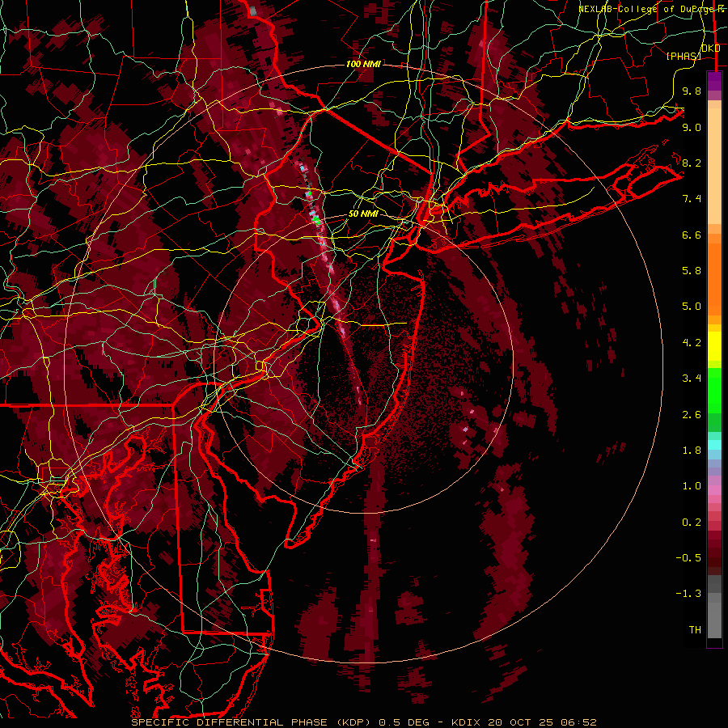
Task: Click the 2.6 legend value
Action: (x=692, y=415)
